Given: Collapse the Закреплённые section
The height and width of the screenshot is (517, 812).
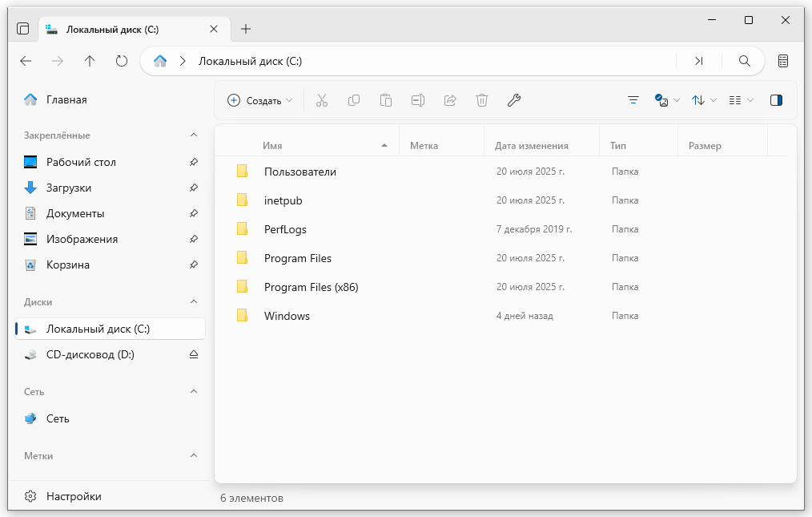Looking at the screenshot, I should coord(194,135).
